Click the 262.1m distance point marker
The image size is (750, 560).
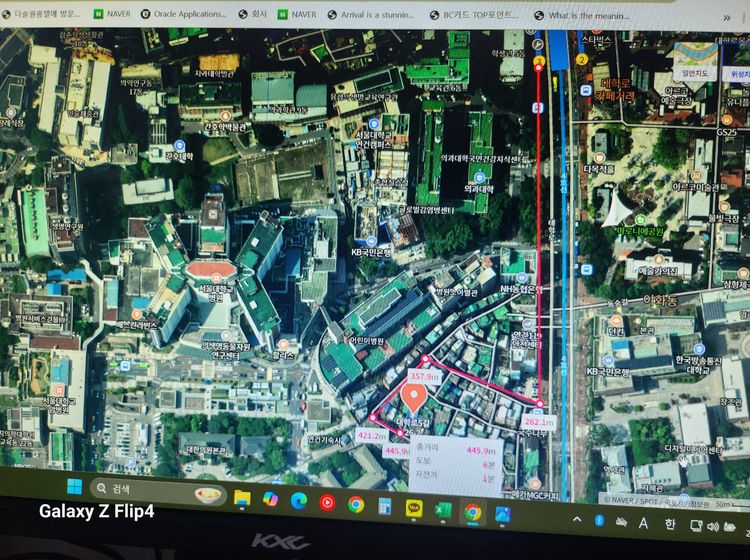[x=540, y=404]
